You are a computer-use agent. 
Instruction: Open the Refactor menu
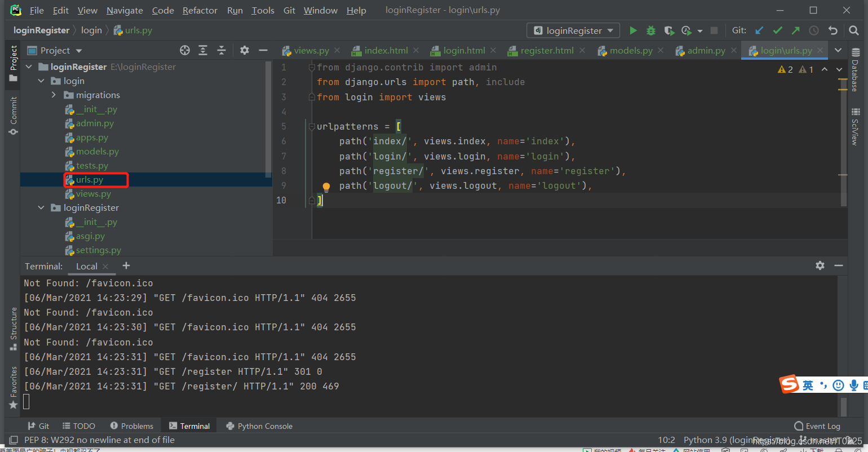click(x=200, y=10)
